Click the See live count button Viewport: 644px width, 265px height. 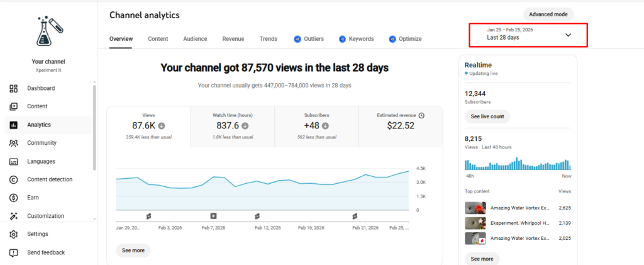(x=487, y=116)
